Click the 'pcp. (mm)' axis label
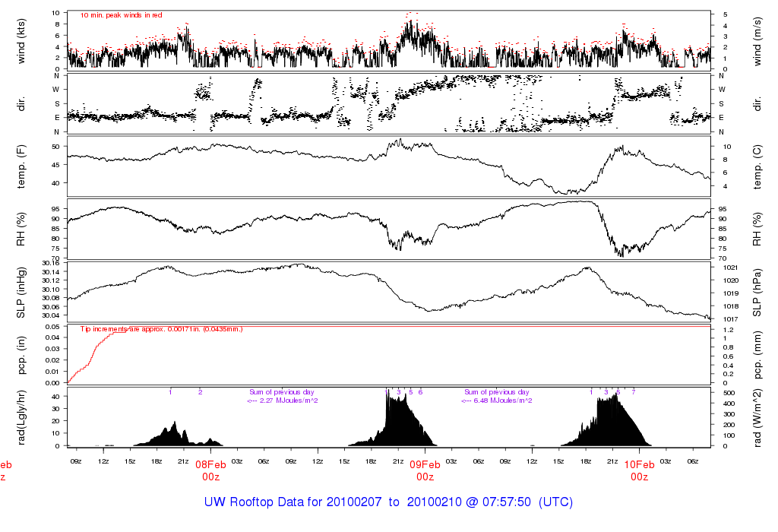Screen dimensions: 778x532 (757, 356)
